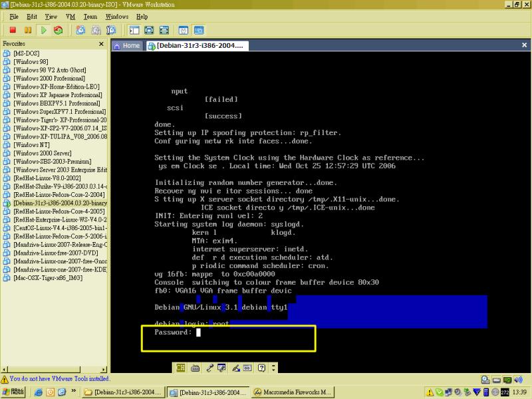Click the hard disk device status icon
This screenshot has height=399, width=532.
[x=497, y=380]
